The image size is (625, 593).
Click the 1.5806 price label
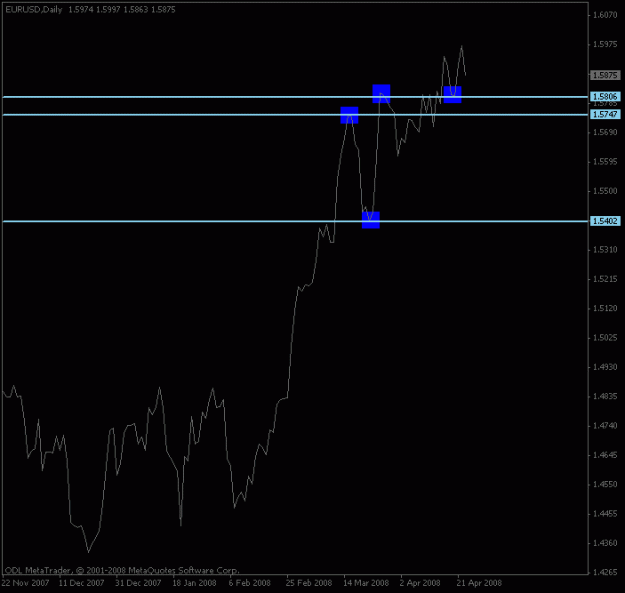point(605,96)
